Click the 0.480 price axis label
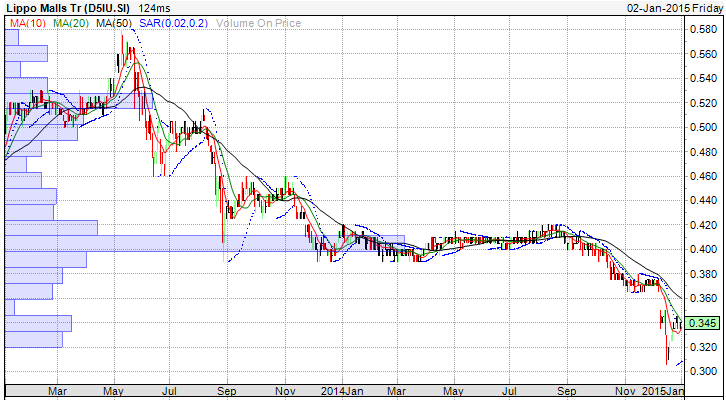Screen dimensions: 726x400 pyautogui.click(x=704, y=152)
